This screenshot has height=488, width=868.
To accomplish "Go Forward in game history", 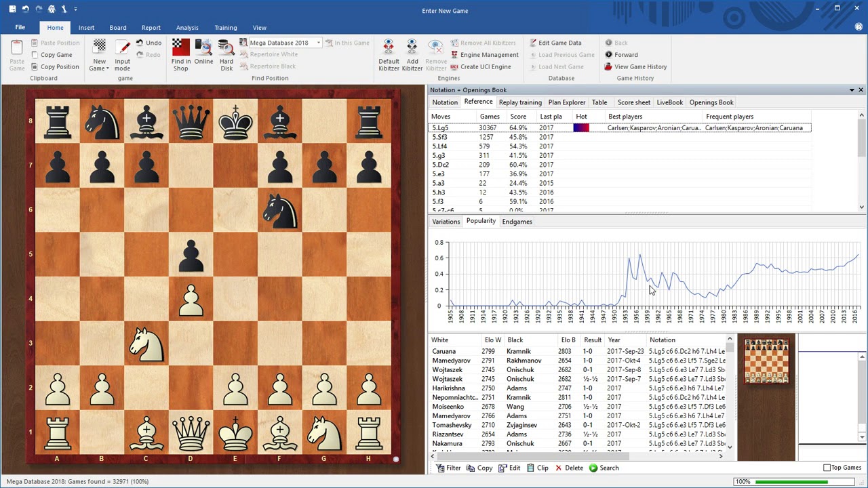I will point(620,55).
